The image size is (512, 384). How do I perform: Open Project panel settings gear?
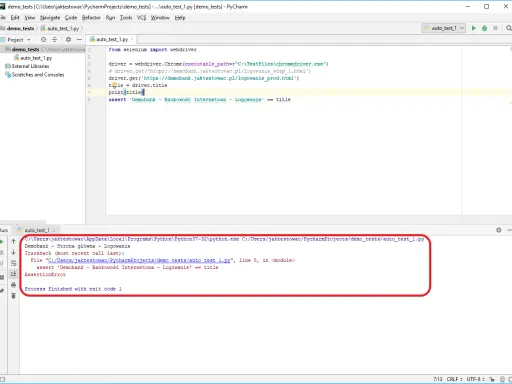(x=68, y=40)
